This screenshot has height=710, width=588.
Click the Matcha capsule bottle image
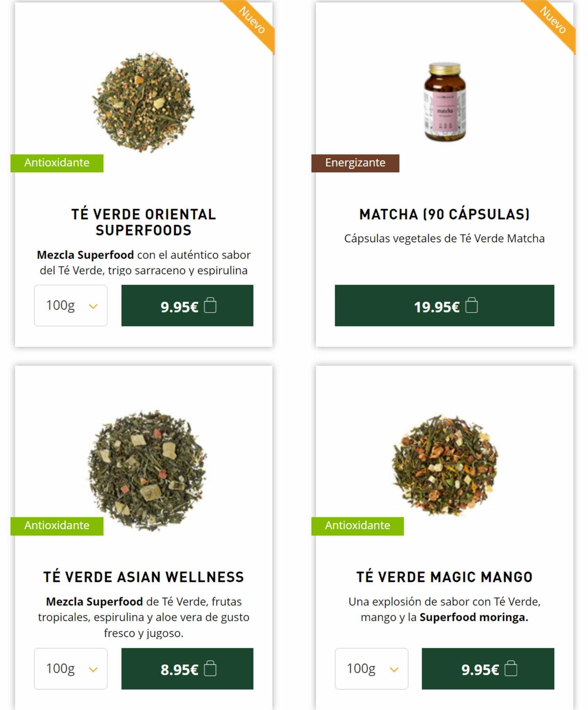[445, 102]
